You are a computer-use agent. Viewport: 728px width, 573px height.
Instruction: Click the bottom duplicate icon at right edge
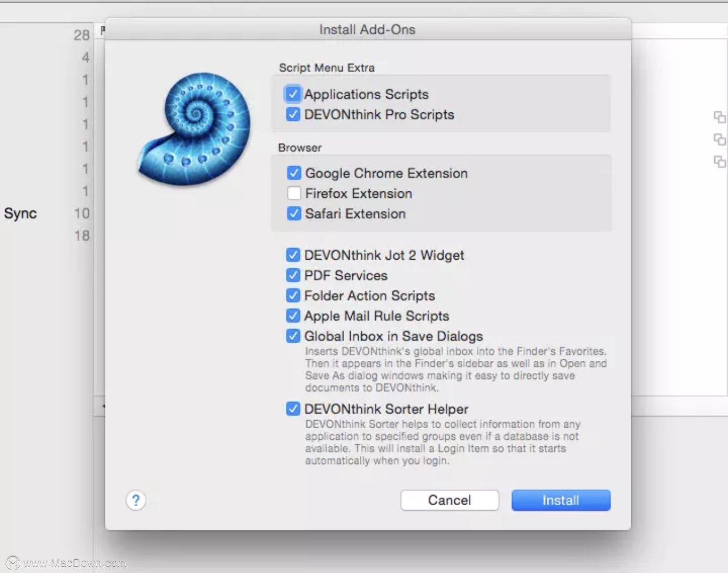(x=719, y=161)
